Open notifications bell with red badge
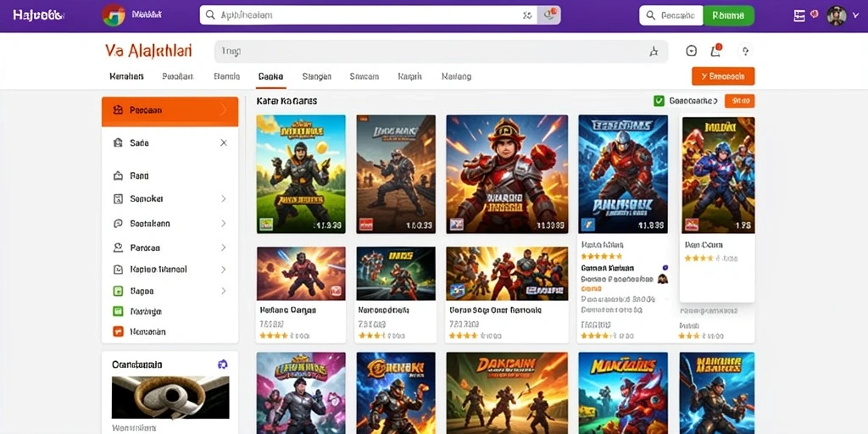The width and height of the screenshot is (868, 434). (x=715, y=51)
